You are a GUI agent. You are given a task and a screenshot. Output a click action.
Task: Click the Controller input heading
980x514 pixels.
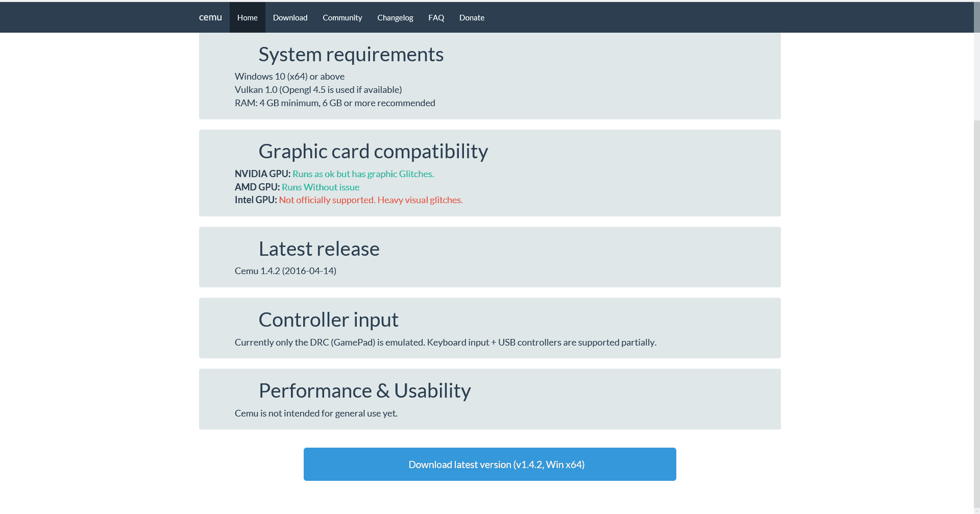pyautogui.click(x=328, y=320)
